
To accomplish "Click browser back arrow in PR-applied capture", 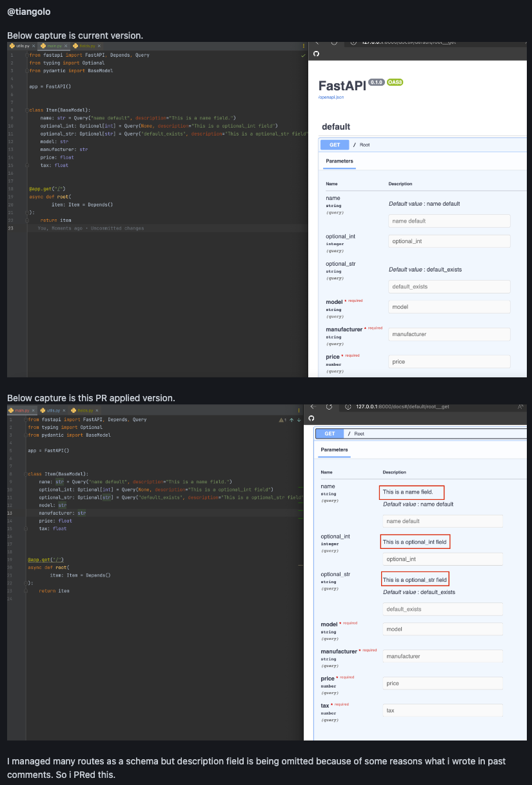I will 313,406.
